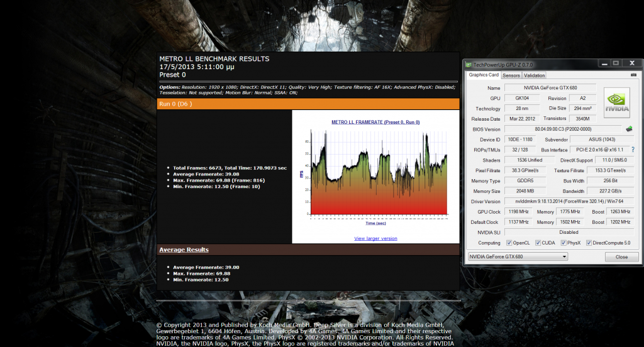The image size is (644, 347).
Task: Click the Bus Interface field PCI-E 2.0 x16
Action: pos(599,150)
